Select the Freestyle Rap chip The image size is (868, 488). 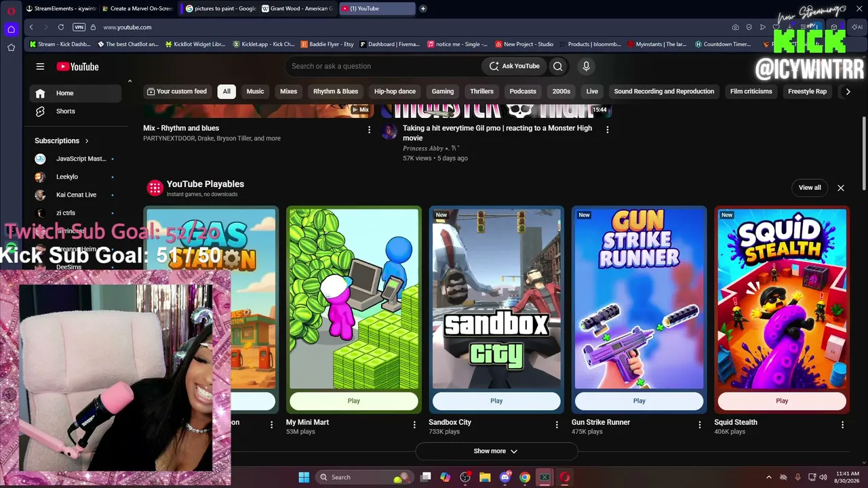click(x=807, y=91)
